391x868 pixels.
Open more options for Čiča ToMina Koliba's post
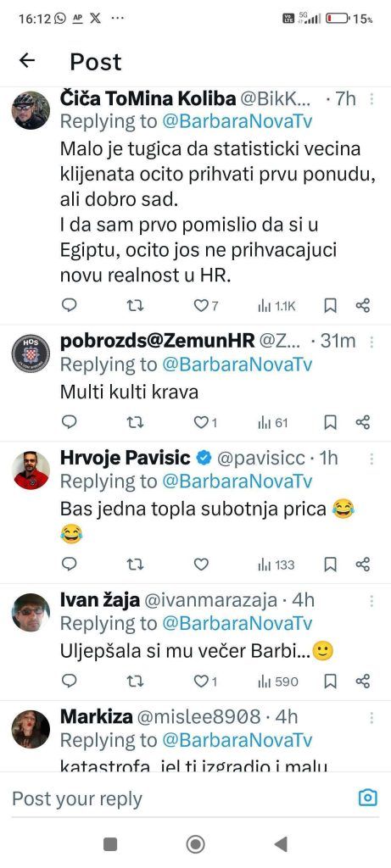click(x=371, y=99)
